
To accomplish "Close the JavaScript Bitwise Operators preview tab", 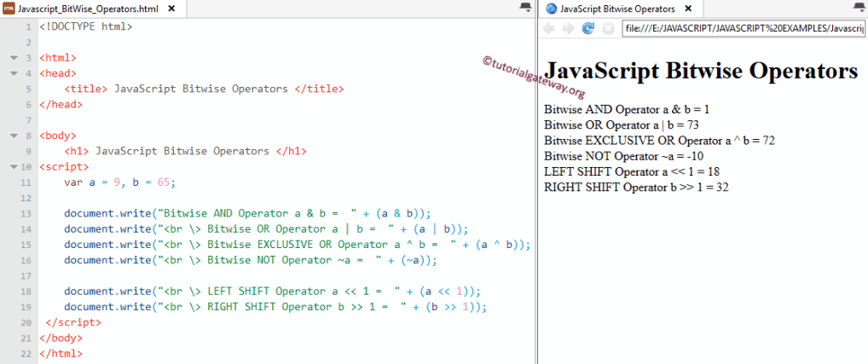I will pos(688,9).
